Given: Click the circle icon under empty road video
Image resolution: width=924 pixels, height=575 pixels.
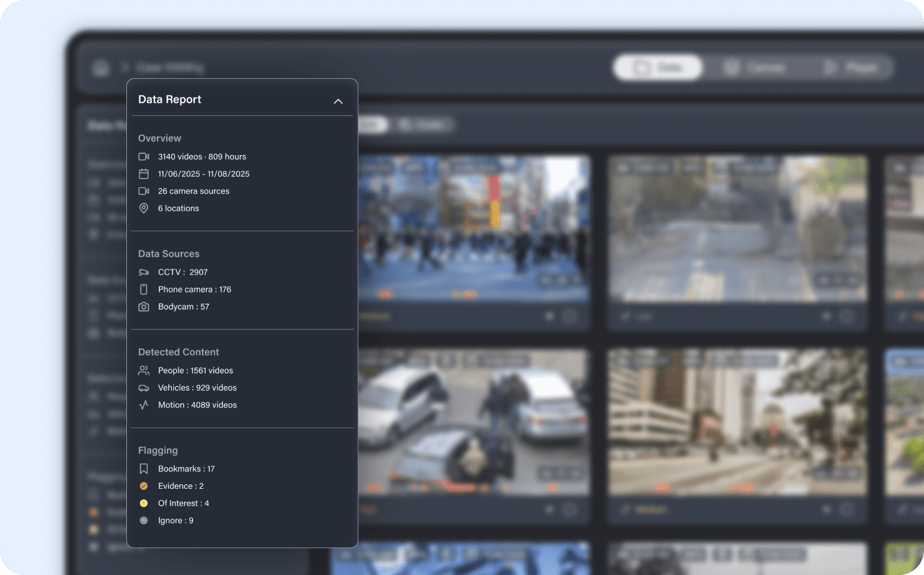Looking at the screenshot, I should [x=846, y=317].
